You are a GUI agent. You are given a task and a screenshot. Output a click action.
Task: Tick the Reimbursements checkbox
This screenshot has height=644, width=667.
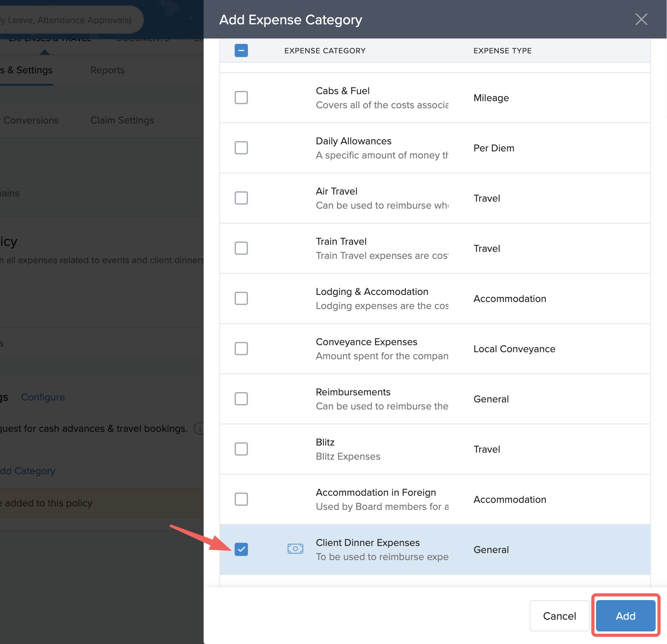241,399
